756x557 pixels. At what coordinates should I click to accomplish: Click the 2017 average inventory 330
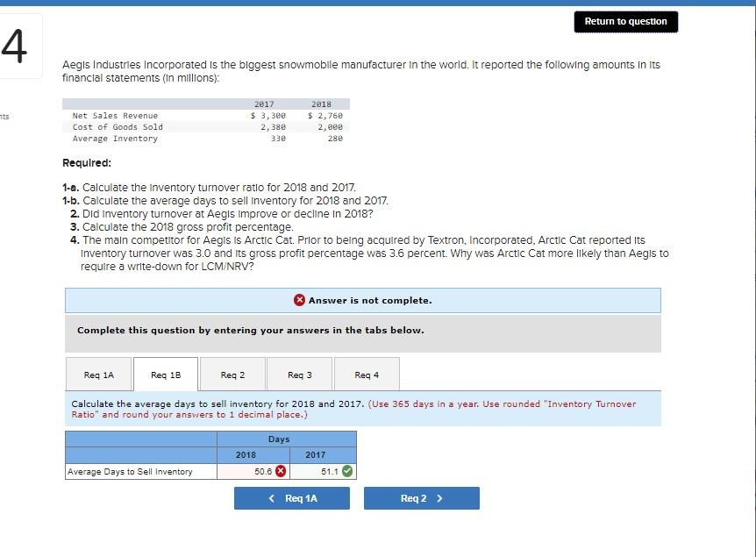coord(278,139)
